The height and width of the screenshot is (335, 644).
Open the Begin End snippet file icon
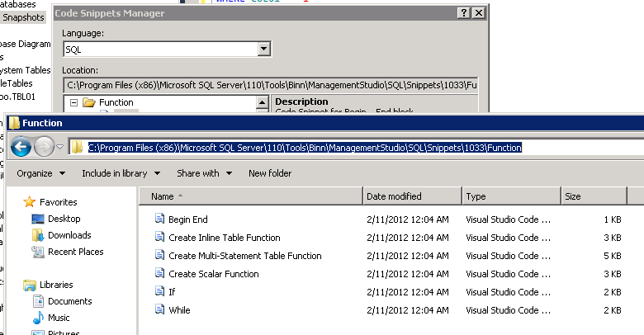pos(159,219)
